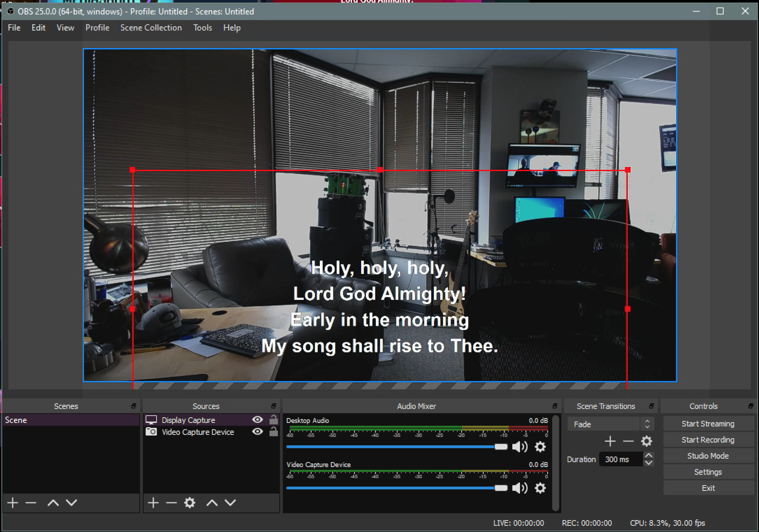
Task: Open the Fade transition dropdown
Action: pyautogui.click(x=610, y=424)
